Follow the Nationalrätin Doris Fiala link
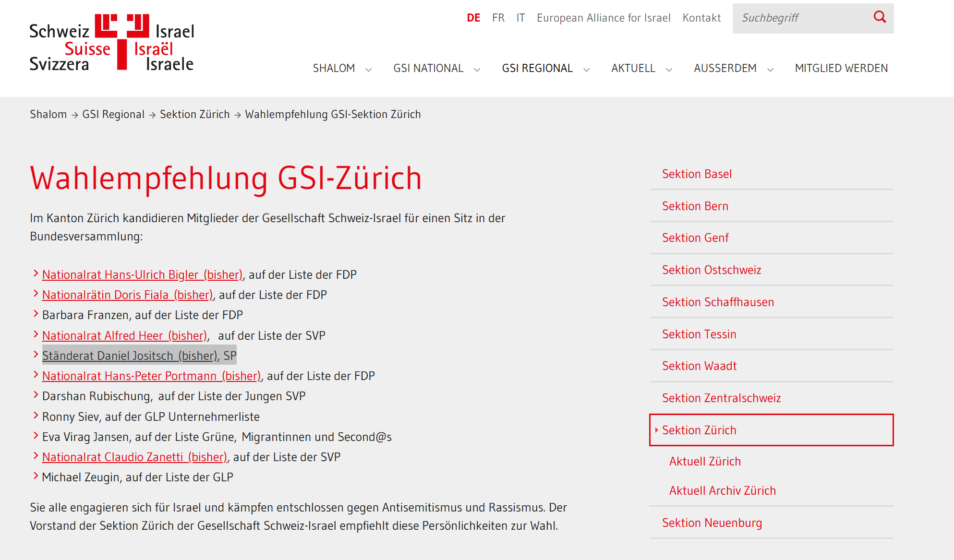This screenshot has height=560, width=954. pyautogui.click(x=127, y=295)
